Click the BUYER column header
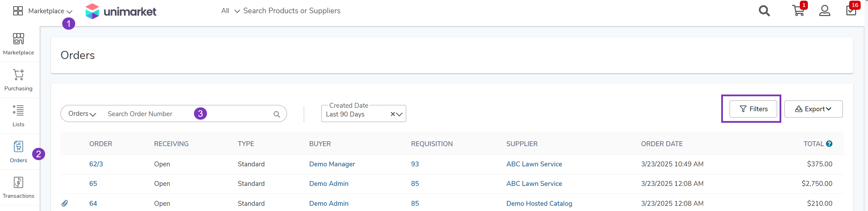The width and height of the screenshot is (868, 211). tap(320, 144)
